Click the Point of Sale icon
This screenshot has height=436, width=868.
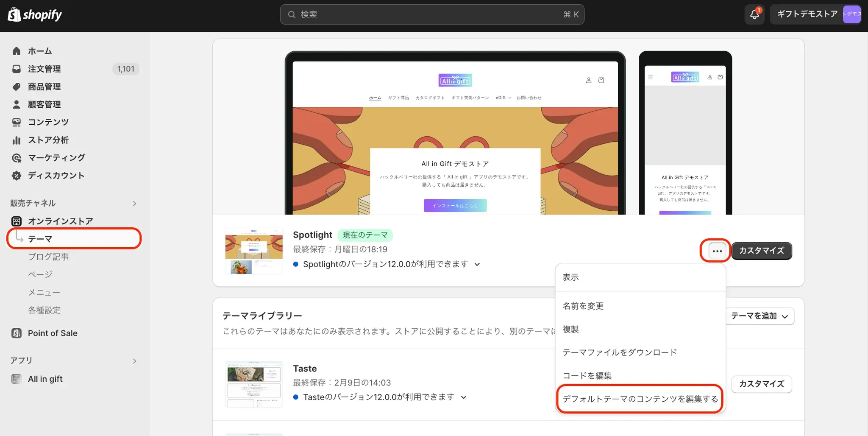17,333
